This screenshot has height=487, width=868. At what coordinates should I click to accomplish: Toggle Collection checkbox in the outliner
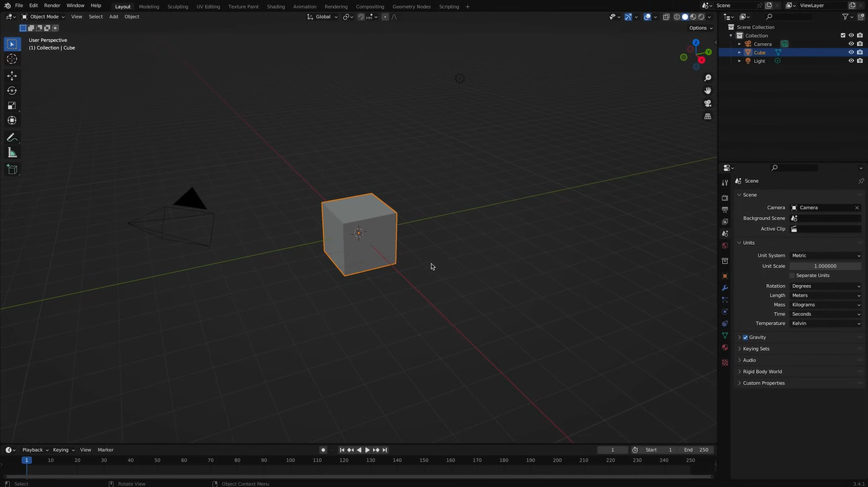point(843,35)
